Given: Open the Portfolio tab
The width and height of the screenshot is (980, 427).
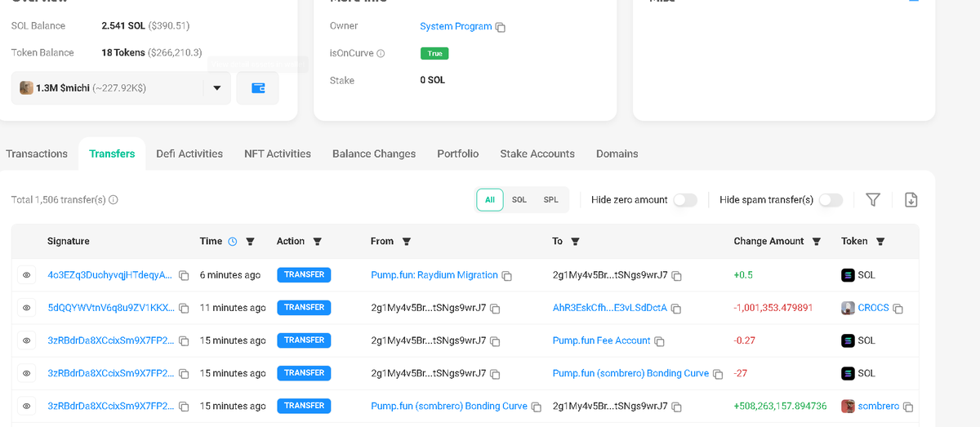Looking at the screenshot, I should pos(458,153).
